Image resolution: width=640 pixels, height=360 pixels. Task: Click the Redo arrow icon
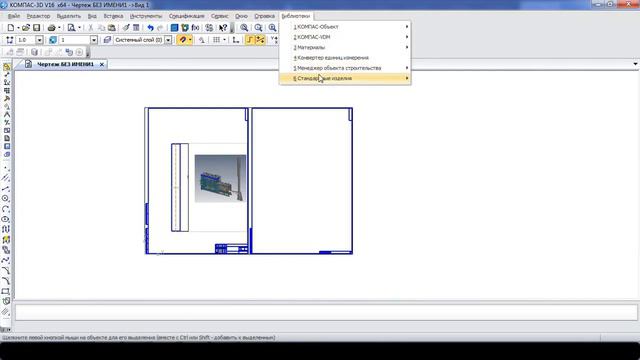point(160,28)
